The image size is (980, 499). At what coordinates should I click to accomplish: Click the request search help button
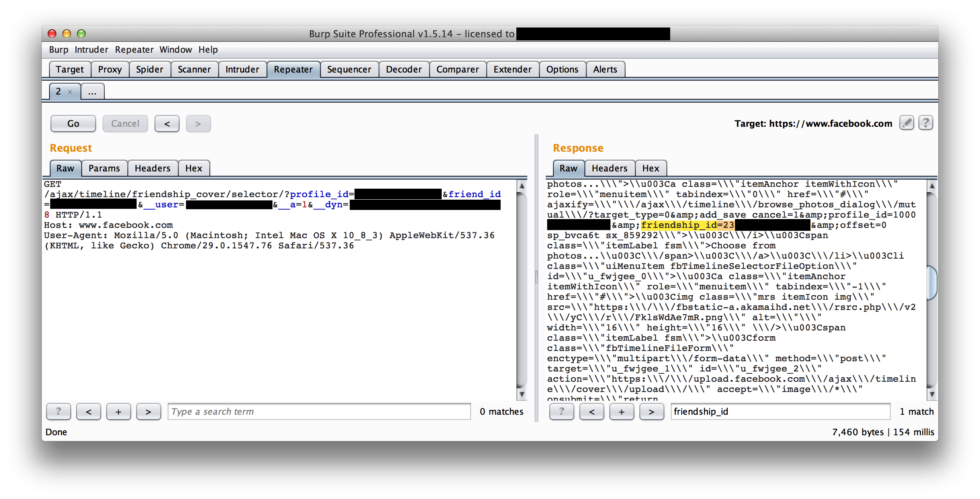[58, 411]
